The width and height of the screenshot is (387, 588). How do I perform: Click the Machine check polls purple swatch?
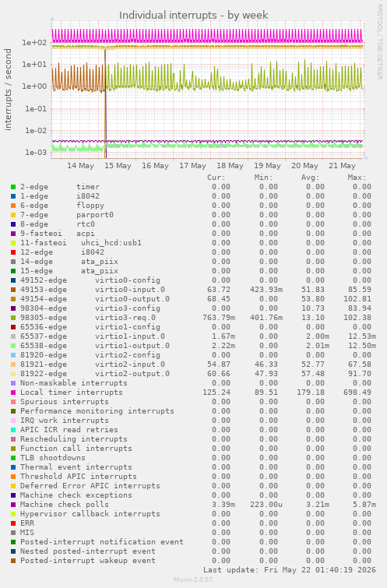[x=13, y=505]
